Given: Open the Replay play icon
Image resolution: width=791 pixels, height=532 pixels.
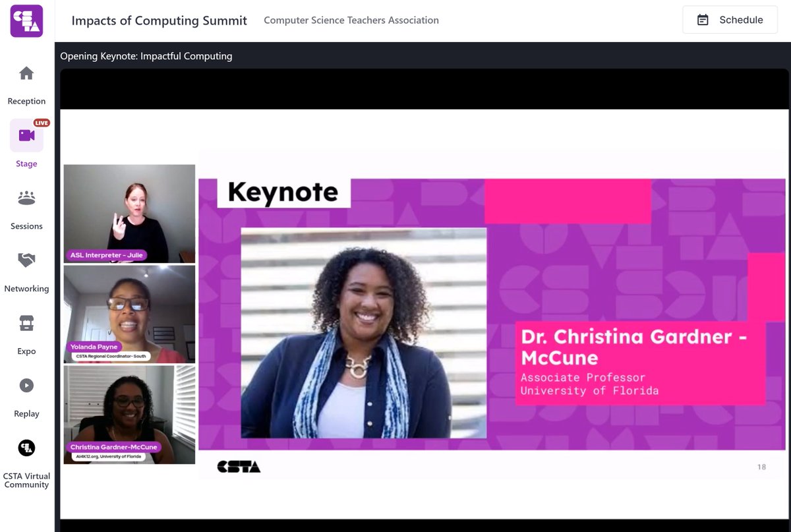Looking at the screenshot, I should (x=26, y=385).
